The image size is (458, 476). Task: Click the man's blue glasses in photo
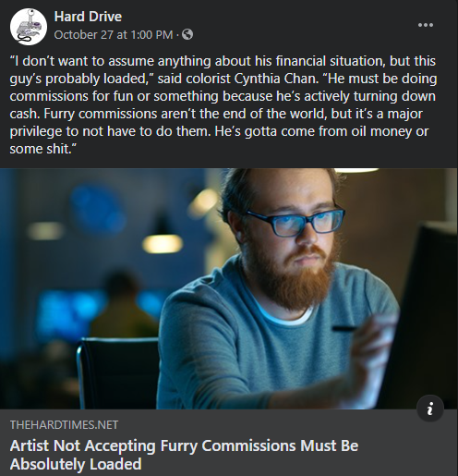click(x=295, y=221)
